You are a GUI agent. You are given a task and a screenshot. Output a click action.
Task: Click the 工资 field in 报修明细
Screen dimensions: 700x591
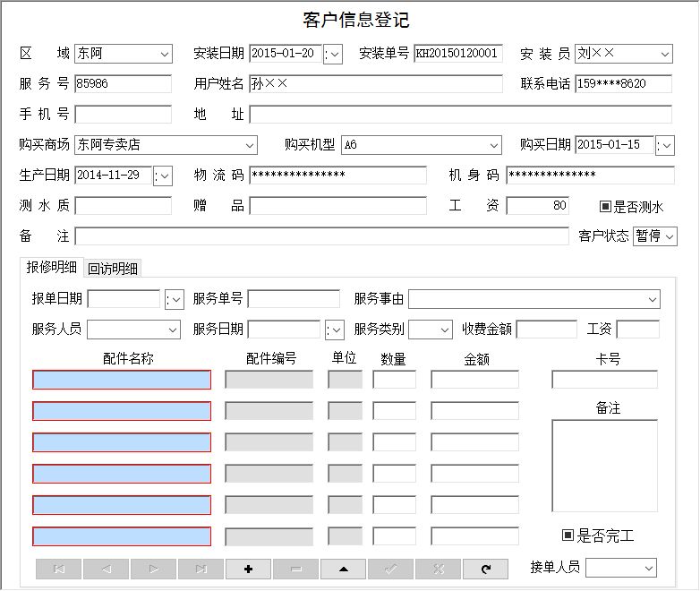(638, 330)
